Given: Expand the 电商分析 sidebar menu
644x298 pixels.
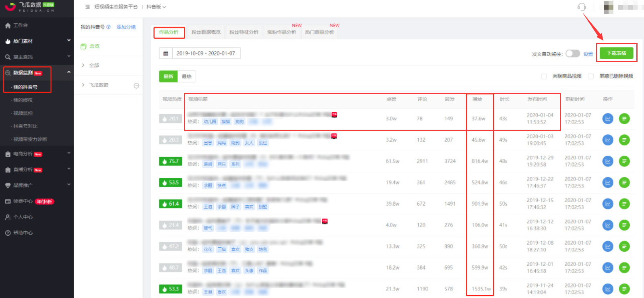Looking at the screenshot, I should [37, 154].
